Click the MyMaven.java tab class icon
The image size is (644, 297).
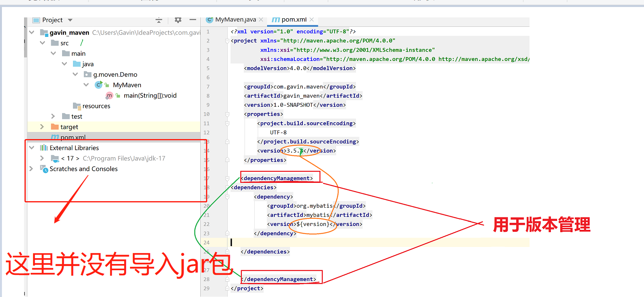(x=210, y=19)
